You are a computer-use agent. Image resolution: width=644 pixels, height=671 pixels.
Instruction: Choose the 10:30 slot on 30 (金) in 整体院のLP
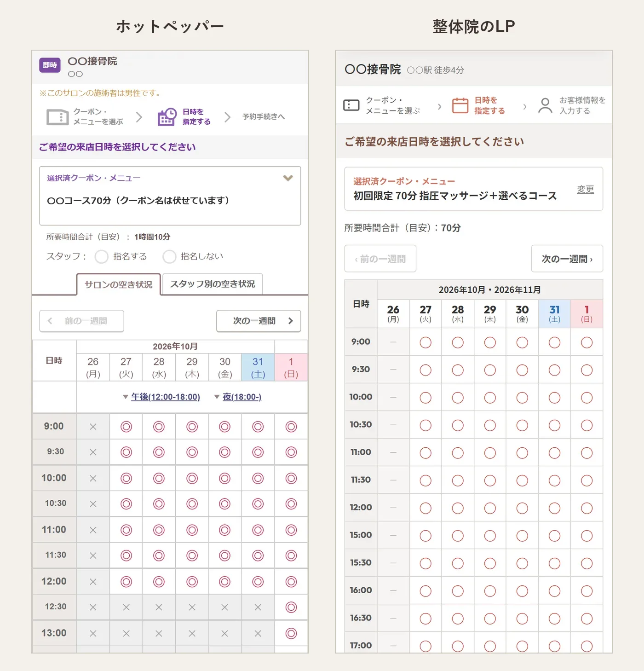(522, 425)
